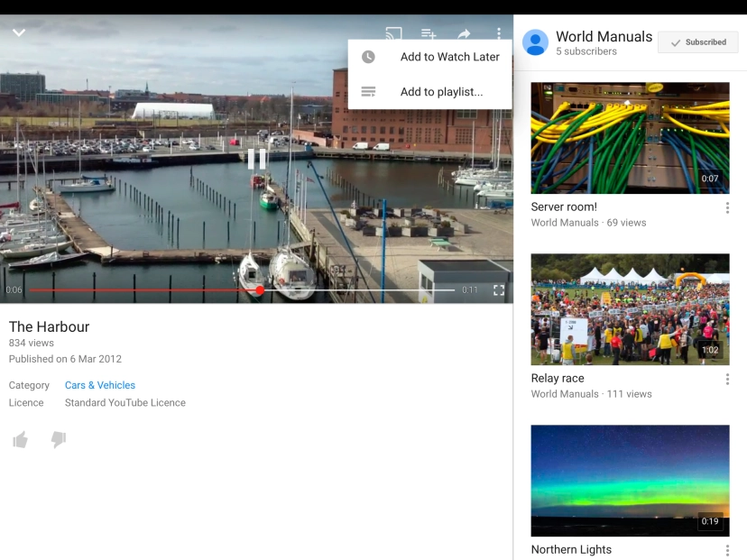This screenshot has width=747, height=560.
Task: Toggle the Subscribed button
Action: (697, 42)
